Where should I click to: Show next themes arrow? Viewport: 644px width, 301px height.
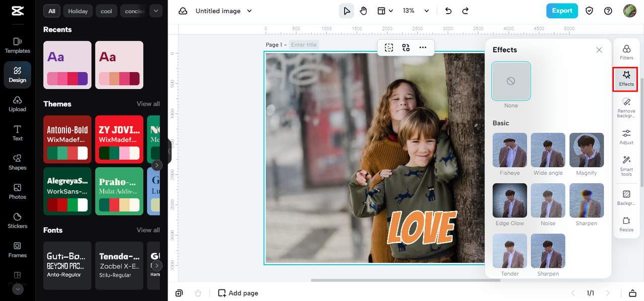click(x=157, y=165)
